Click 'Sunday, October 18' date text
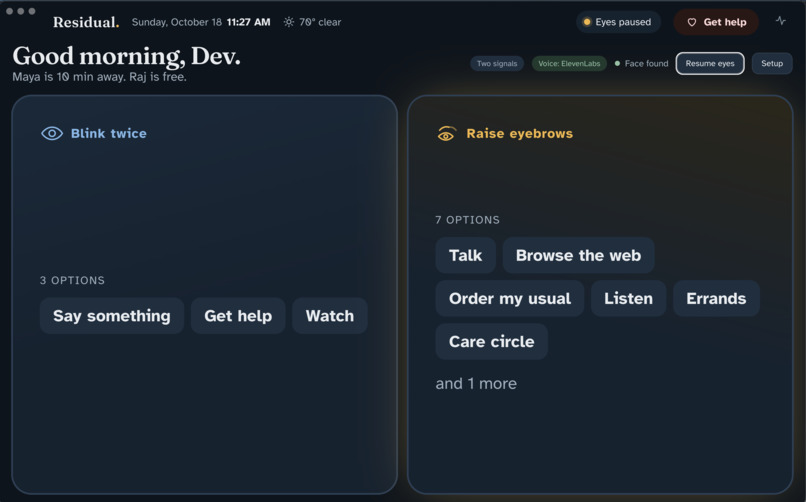806x502 pixels. click(176, 22)
